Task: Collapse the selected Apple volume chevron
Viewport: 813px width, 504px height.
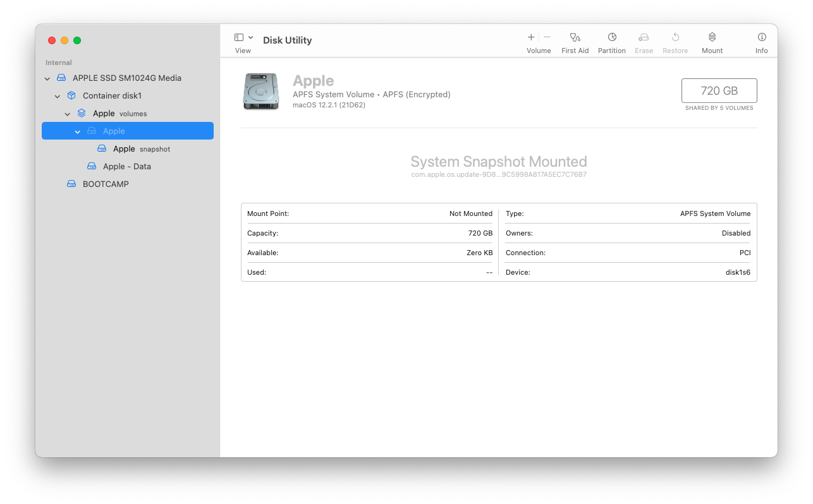Action: (78, 131)
